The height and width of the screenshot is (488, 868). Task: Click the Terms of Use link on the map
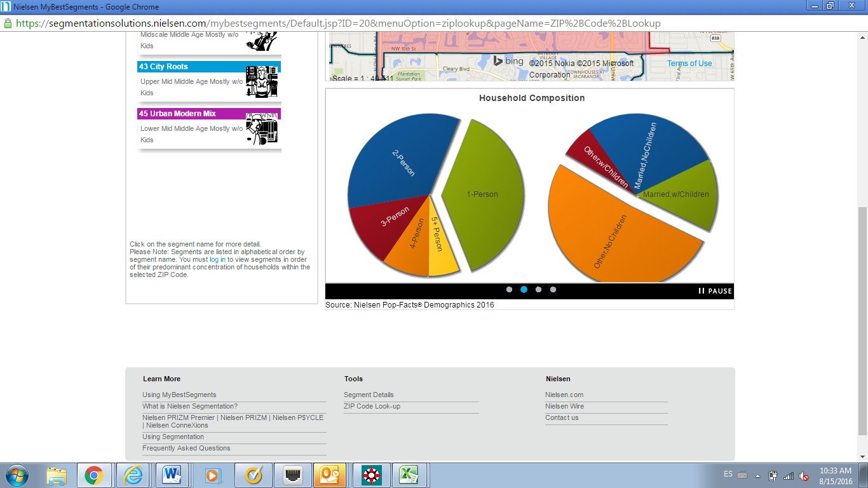tap(690, 63)
